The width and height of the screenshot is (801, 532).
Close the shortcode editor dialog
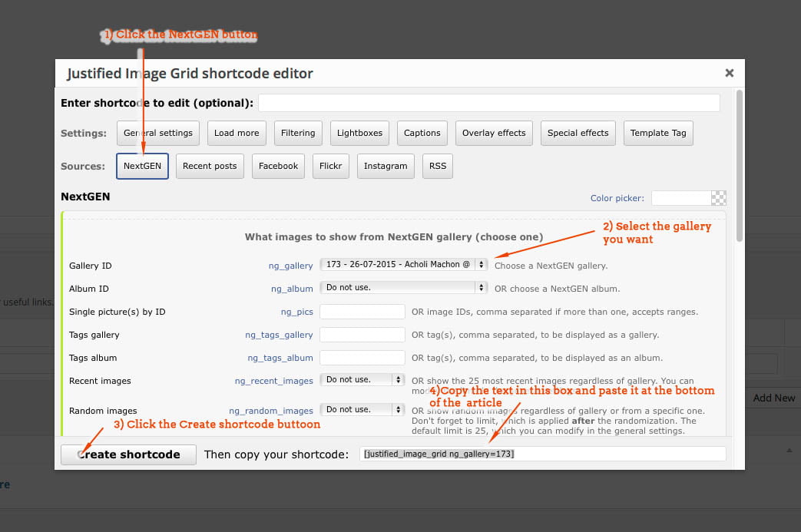pos(729,73)
